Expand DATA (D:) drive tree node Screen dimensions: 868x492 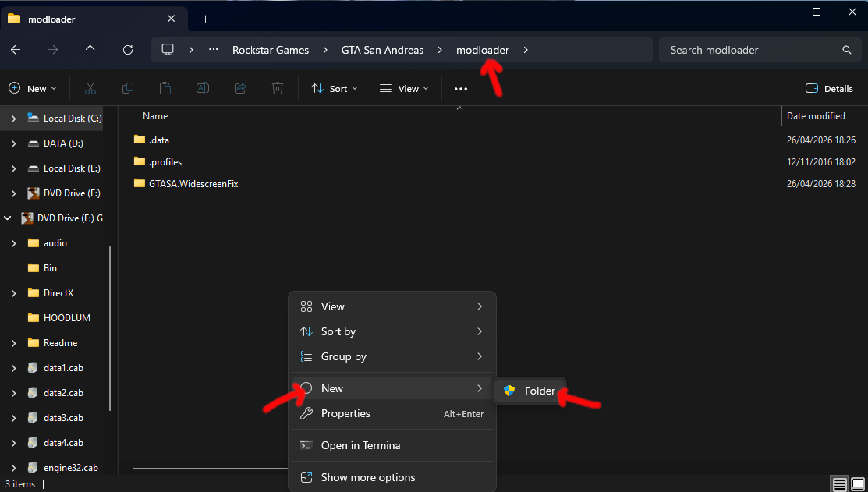point(14,143)
